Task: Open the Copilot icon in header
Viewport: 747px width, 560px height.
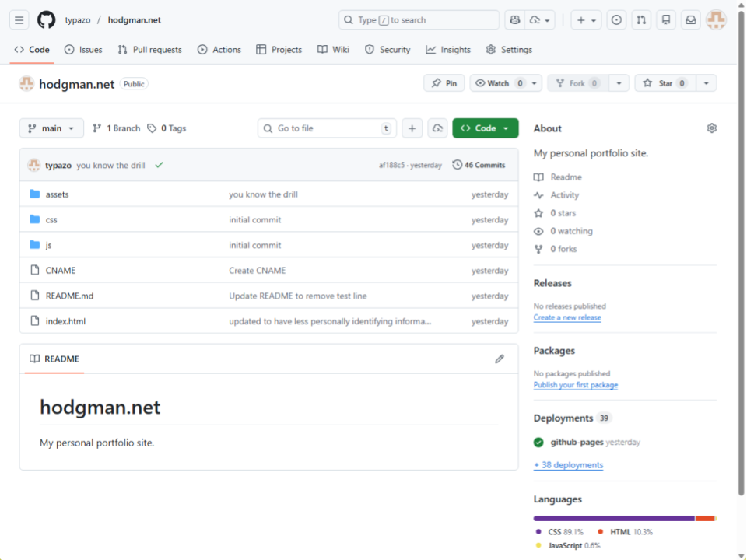Action: tap(514, 20)
